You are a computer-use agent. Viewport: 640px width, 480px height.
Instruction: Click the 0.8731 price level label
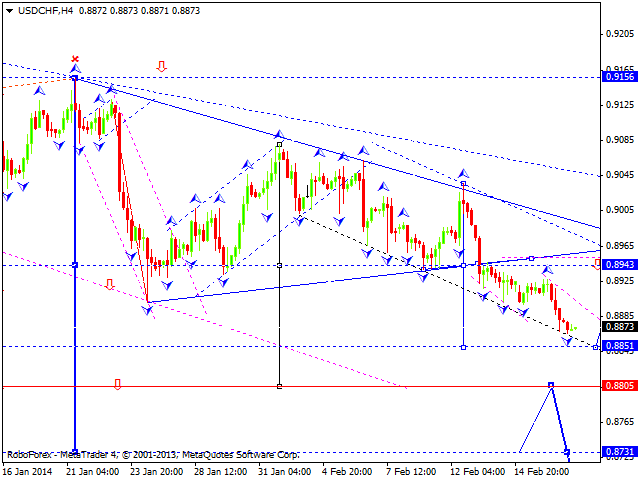(x=620, y=452)
